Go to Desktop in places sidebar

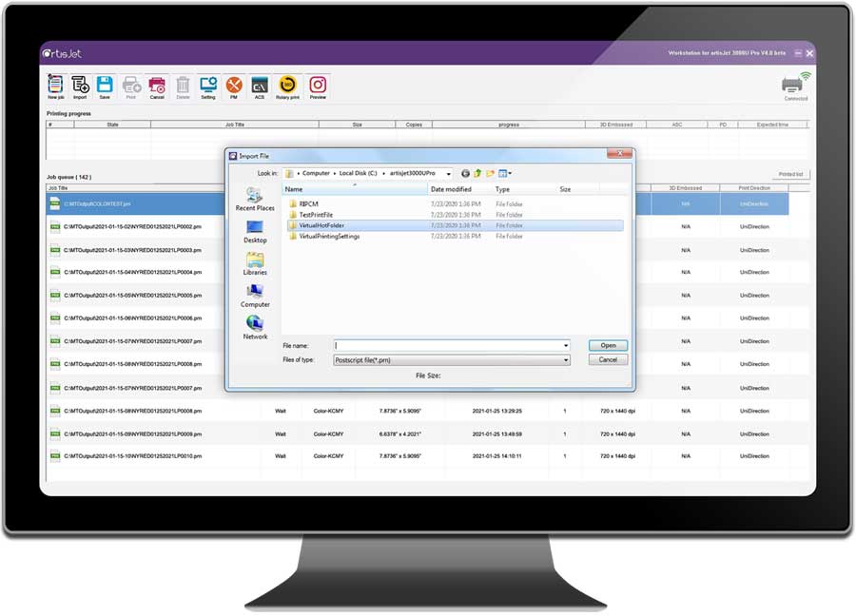point(255,230)
